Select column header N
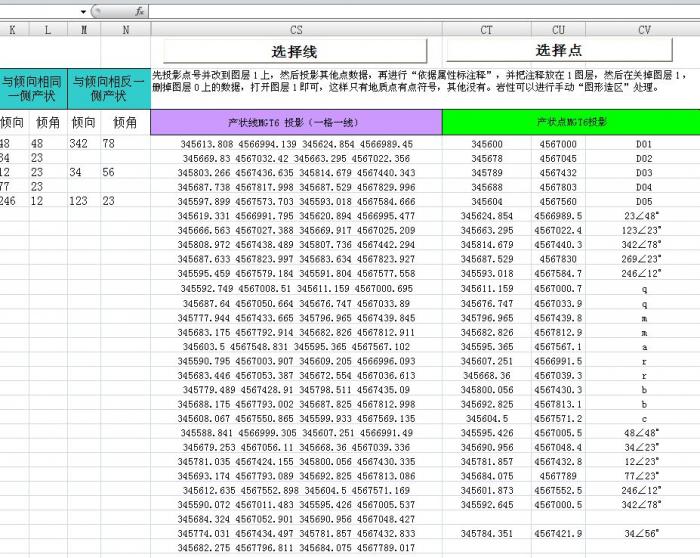The width and height of the screenshot is (700, 558). [125, 30]
